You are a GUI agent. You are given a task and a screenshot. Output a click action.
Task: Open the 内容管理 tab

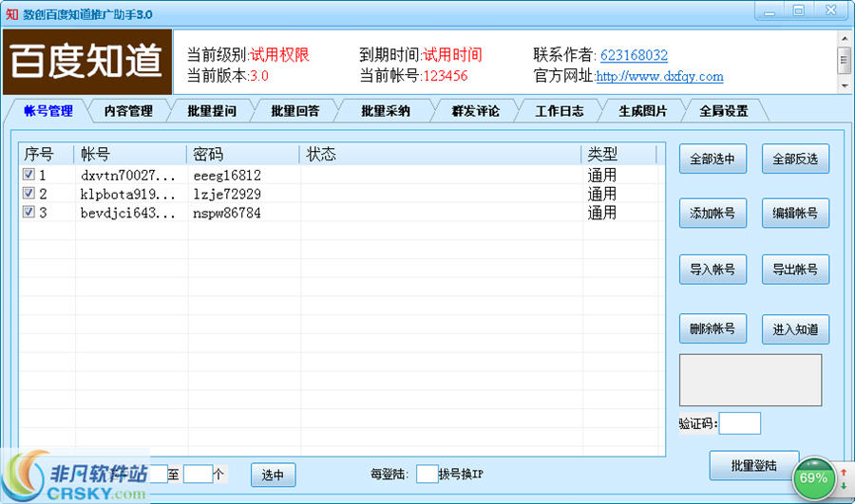point(128,111)
